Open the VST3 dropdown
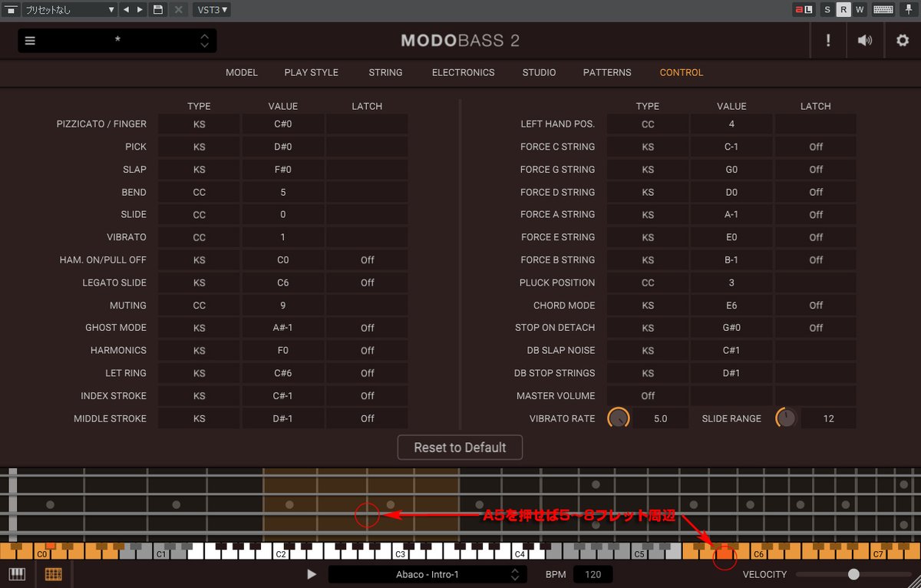This screenshot has width=921, height=588. click(210, 9)
